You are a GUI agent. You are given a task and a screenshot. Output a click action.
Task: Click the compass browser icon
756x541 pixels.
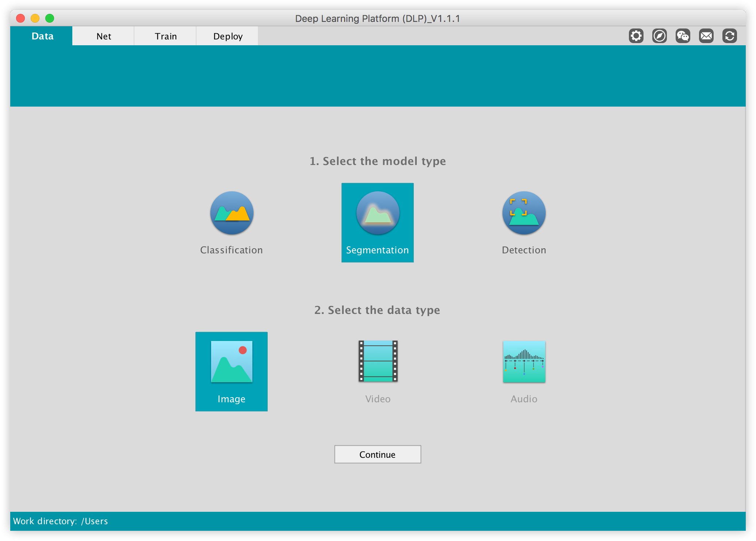659,36
